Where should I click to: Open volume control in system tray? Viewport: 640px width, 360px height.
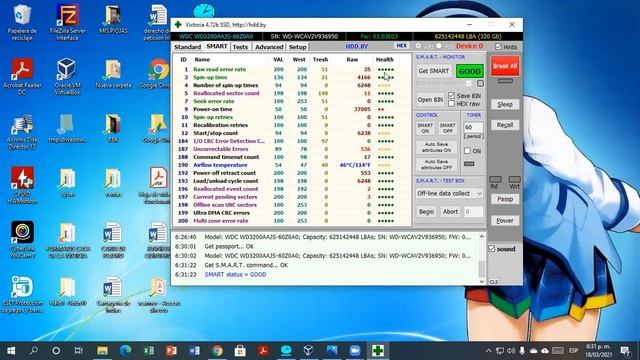coord(511,351)
